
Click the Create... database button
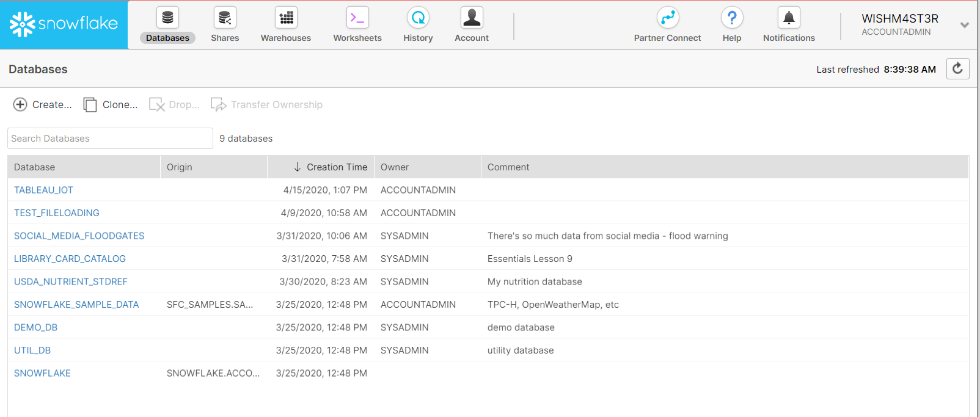pos(43,105)
